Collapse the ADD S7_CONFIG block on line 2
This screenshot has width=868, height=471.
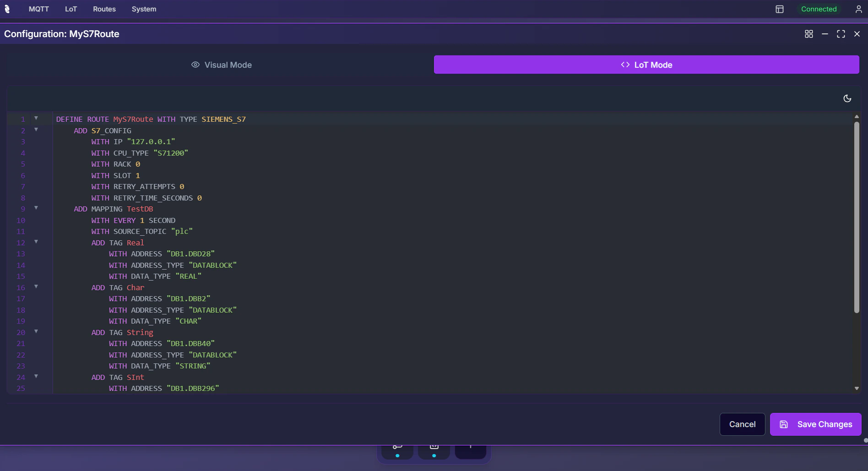tap(36, 130)
